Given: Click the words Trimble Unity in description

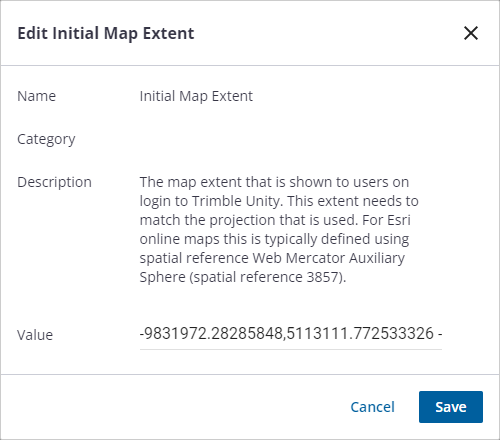Looking at the screenshot, I should (x=238, y=201).
